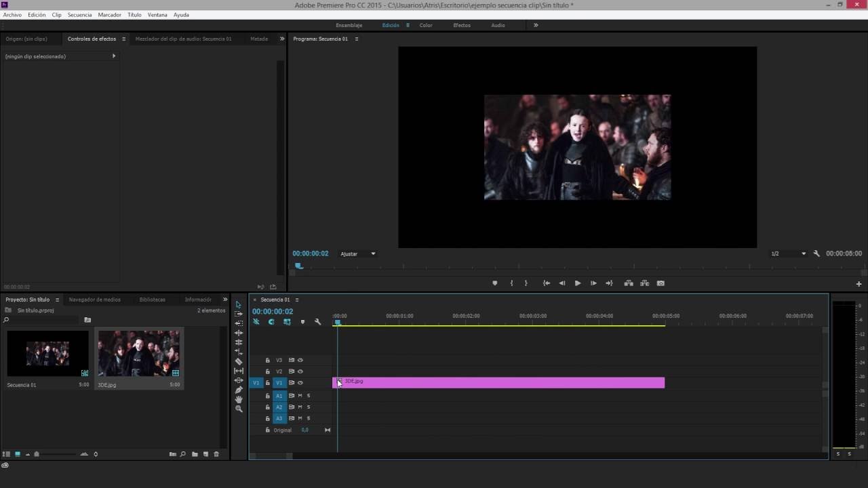Click the Lift button
Viewport: 868px width, 488px height.
pyautogui.click(x=629, y=283)
